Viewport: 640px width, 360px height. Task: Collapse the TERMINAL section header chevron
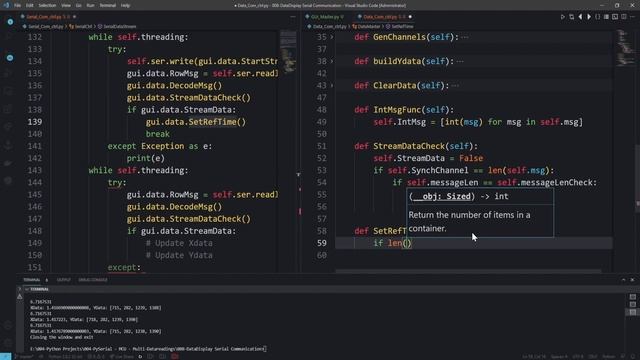pos(27,289)
